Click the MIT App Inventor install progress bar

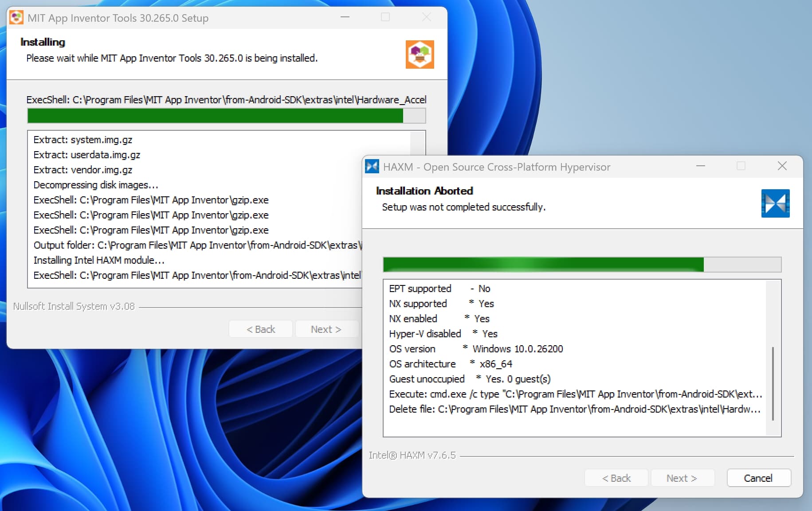[226, 116]
